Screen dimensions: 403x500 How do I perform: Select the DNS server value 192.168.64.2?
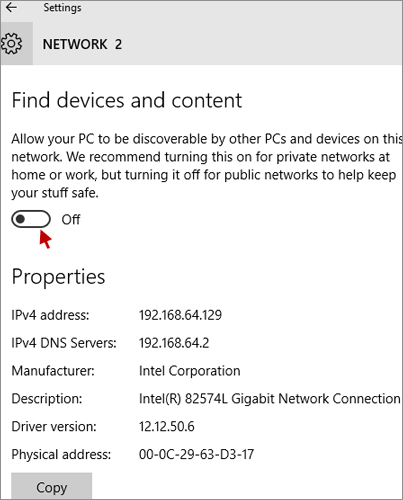pos(174,343)
